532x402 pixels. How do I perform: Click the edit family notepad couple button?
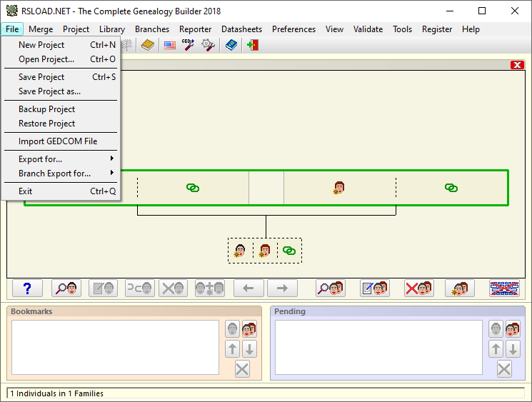(x=375, y=288)
